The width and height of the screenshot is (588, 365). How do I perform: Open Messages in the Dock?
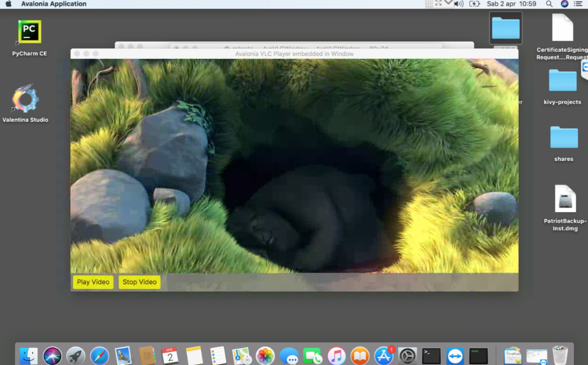289,355
